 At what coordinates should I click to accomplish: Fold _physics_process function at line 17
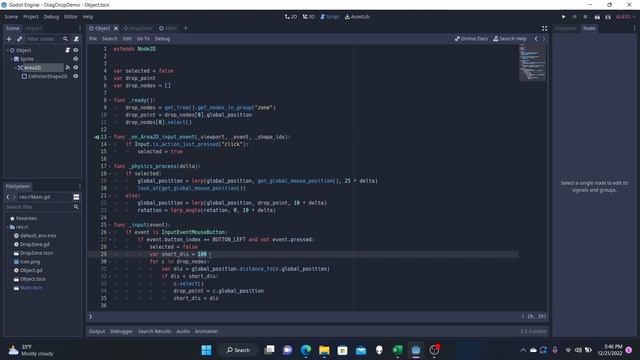(x=110, y=166)
